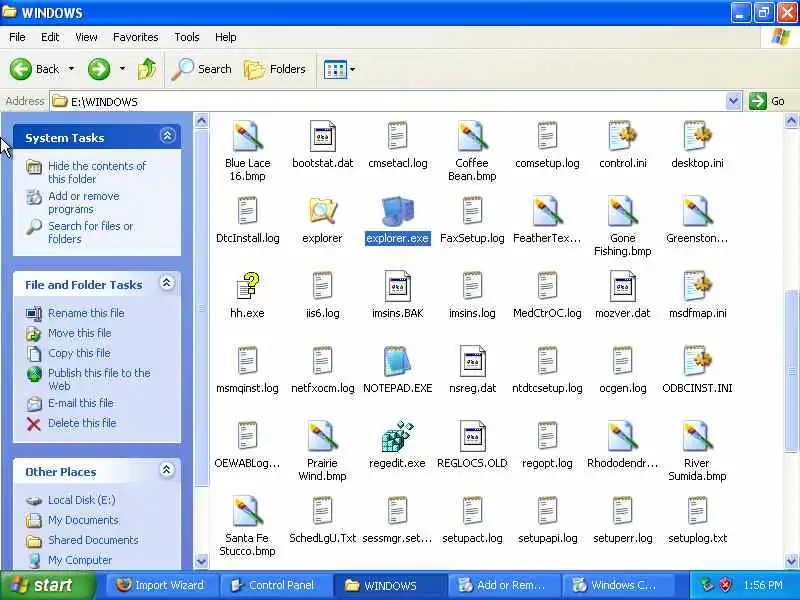The height and width of the screenshot is (600, 800).
Task: Open the explorer.exe file icon
Action: tap(397, 211)
